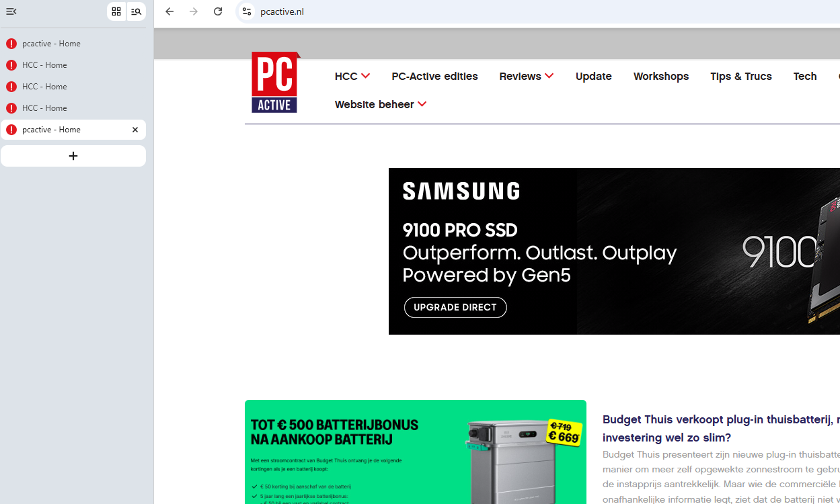
Task: Close the active pcactive - Home tab
Action: click(x=135, y=130)
